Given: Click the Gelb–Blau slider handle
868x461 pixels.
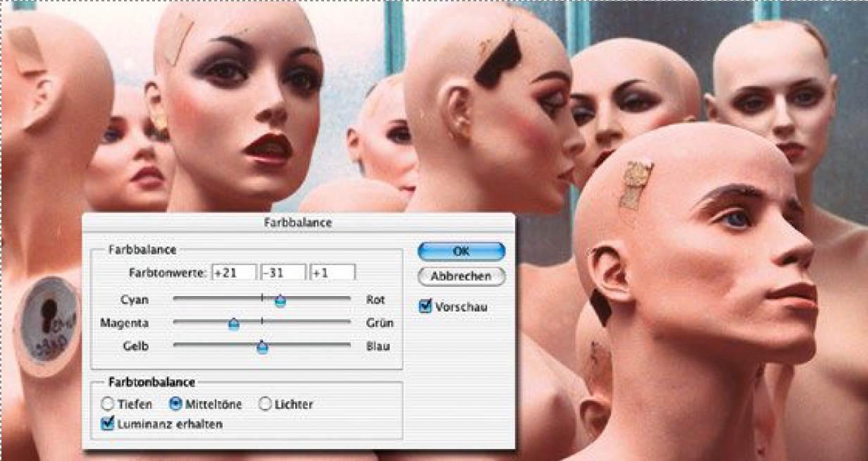Looking at the screenshot, I should tap(263, 347).
